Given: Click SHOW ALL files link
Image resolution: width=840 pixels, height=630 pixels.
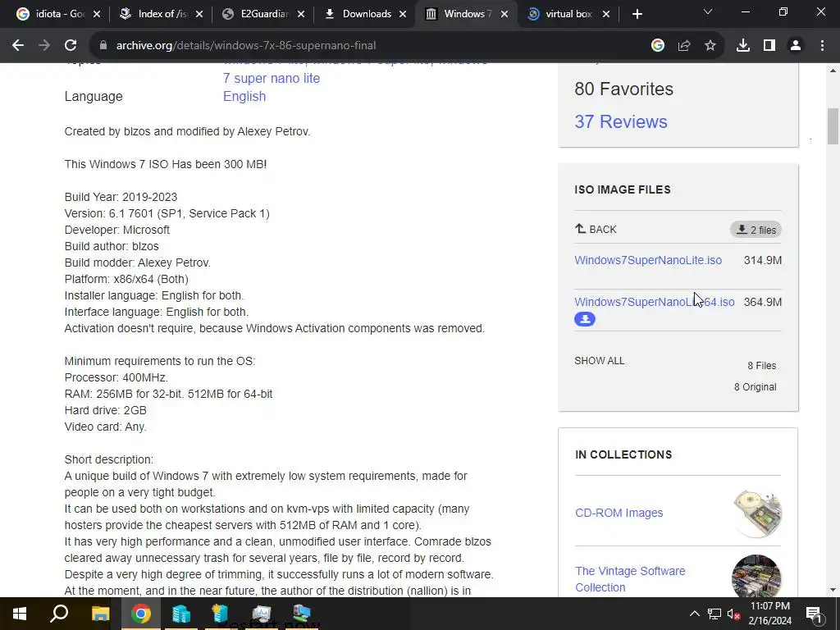Looking at the screenshot, I should coord(600,361).
